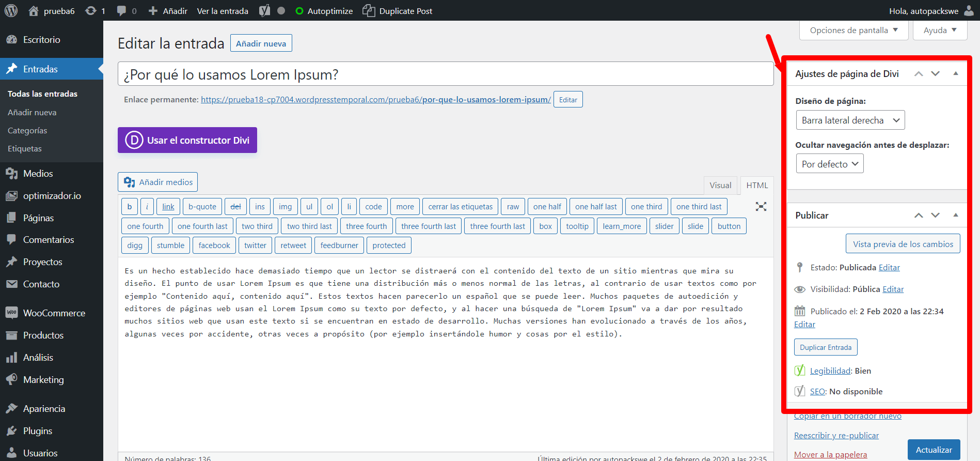Click the cerrar las etiquetas quicktag
Viewport: 980px width, 461px height.
click(460, 207)
